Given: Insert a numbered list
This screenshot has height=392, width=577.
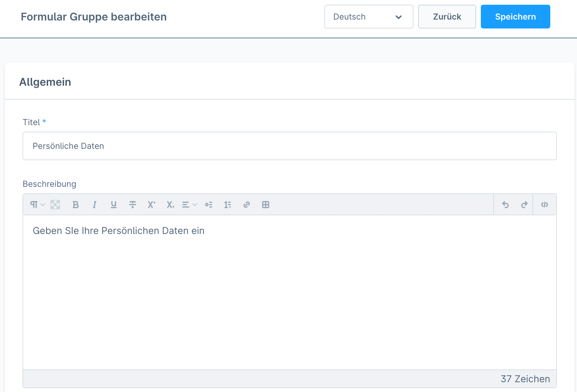Looking at the screenshot, I should (x=228, y=205).
